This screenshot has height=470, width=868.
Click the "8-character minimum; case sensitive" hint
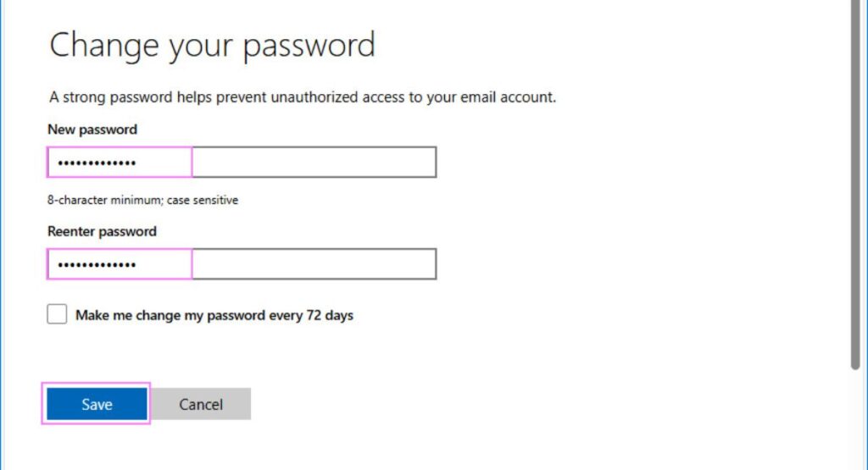point(142,201)
